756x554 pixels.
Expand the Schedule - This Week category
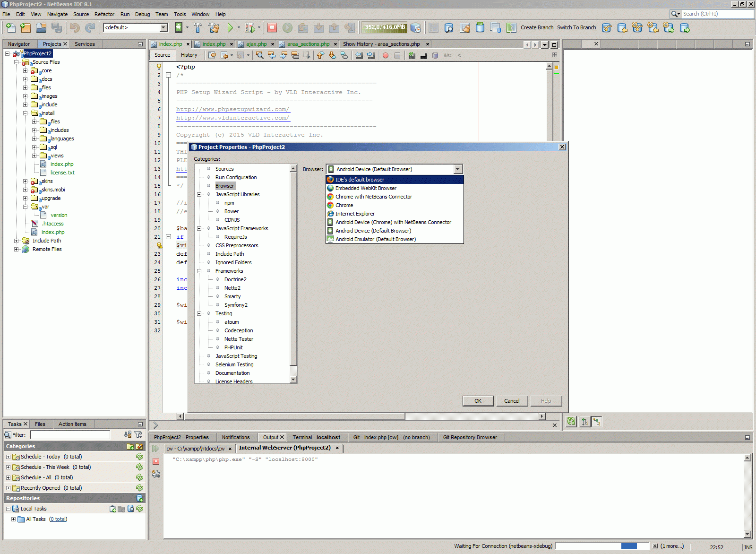click(x=8, y=467)
